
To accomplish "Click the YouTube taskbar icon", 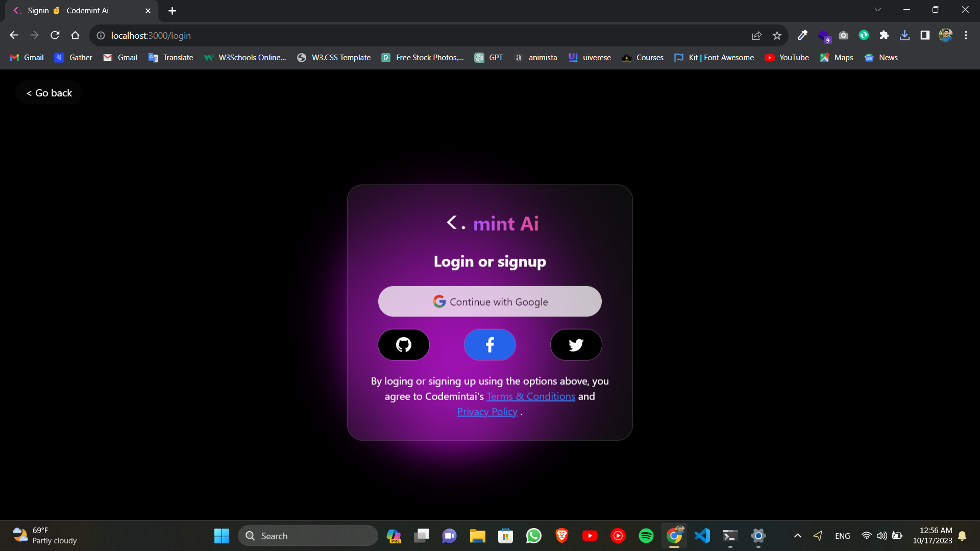I will pyautogui.click(x=590, y=536).
